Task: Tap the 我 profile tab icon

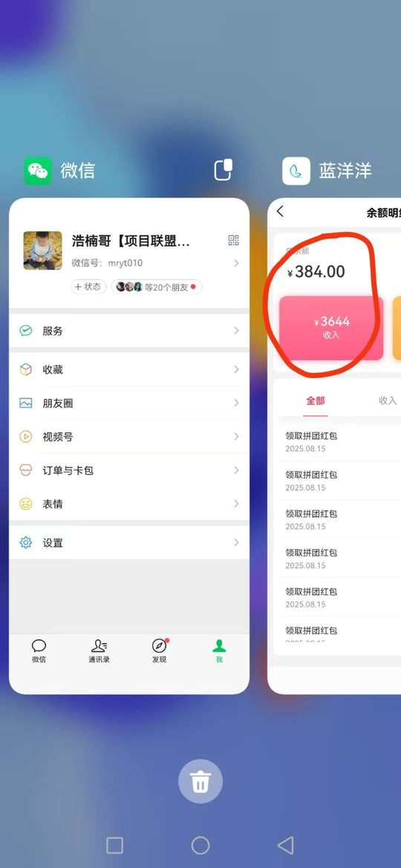Action: point(219,645)
